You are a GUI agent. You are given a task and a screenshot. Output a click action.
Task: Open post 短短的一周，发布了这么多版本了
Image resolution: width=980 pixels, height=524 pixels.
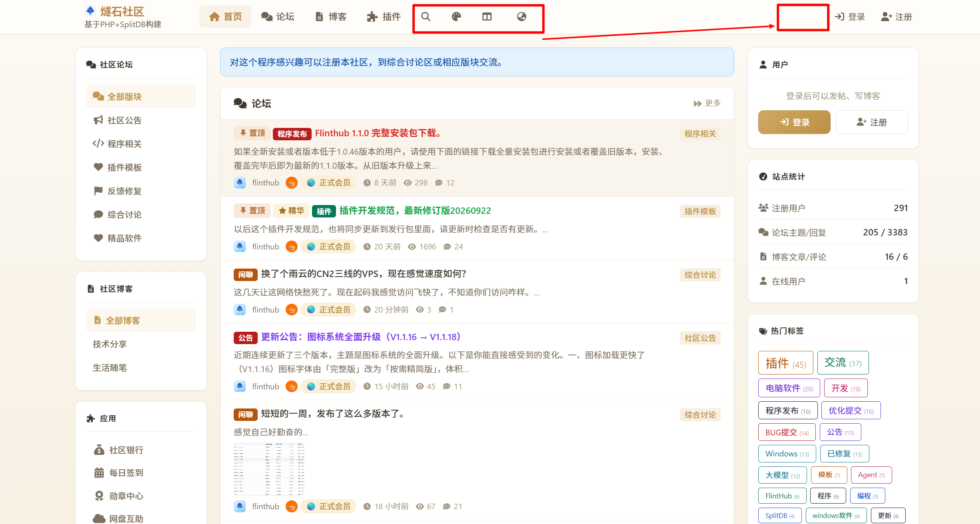(x=333, y=414)
